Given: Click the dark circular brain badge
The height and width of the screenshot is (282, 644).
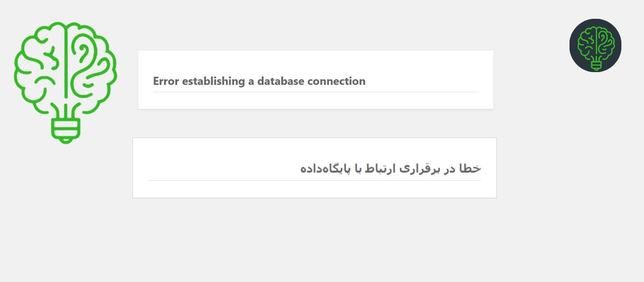Looking at the screenshot, I should pos(595,45).
